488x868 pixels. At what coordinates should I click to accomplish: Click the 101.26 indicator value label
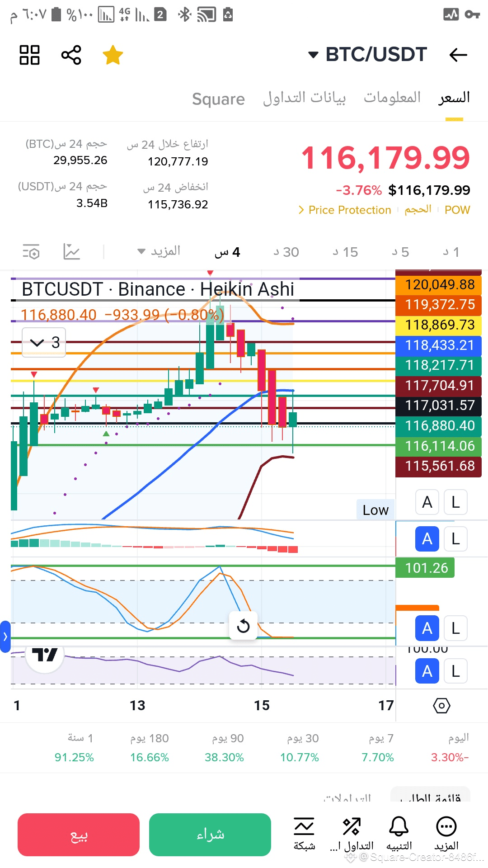pos(425,568)
